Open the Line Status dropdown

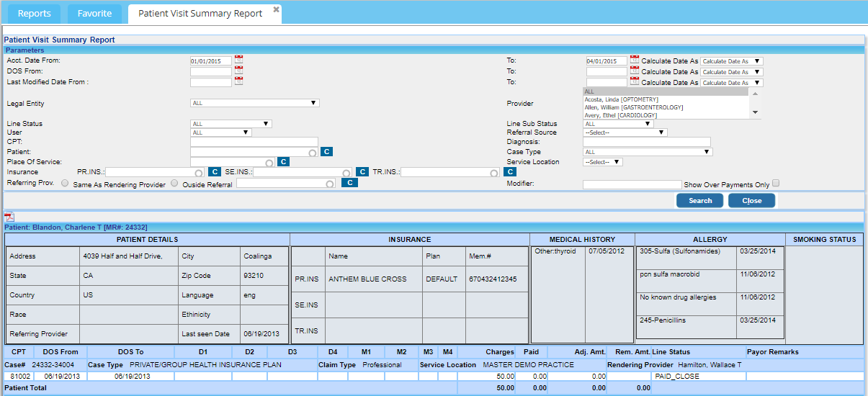(x=231, y=124)
